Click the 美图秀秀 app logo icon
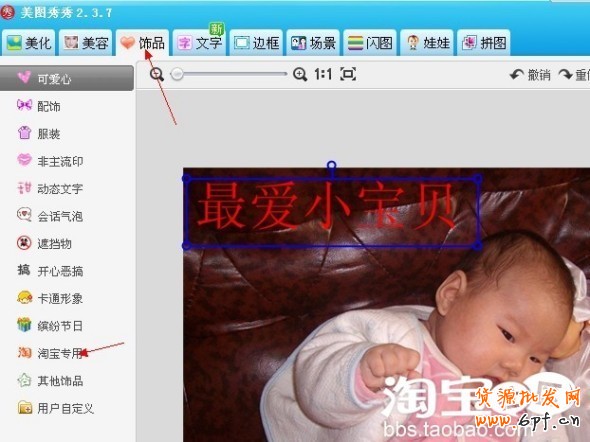The width and height of the screenshot is (590, 442). [x=8, y=12]
